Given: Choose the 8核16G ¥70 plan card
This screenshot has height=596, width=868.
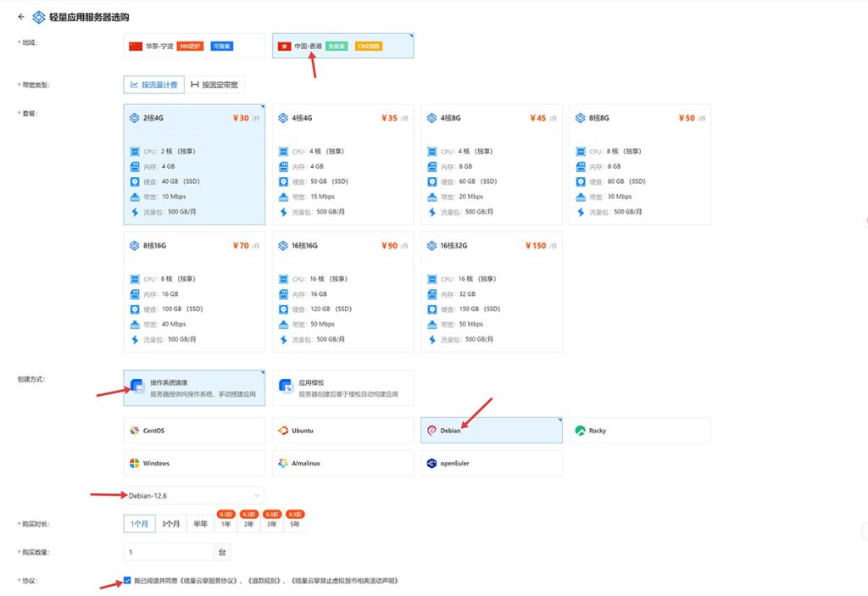Looking at the screenshot, I should pos(194,292).
